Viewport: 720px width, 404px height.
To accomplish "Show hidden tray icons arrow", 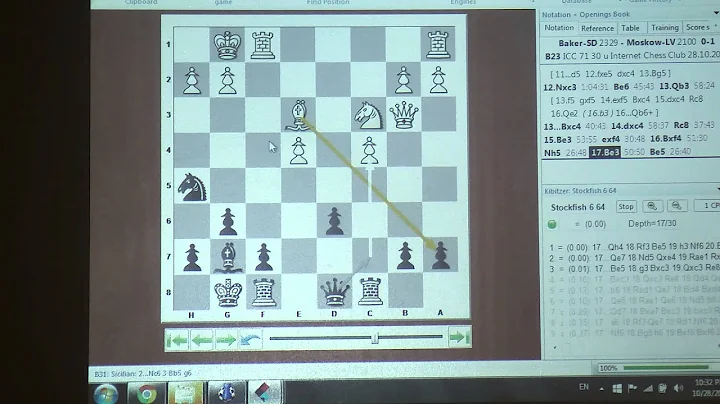I will (x=601, y=389).
